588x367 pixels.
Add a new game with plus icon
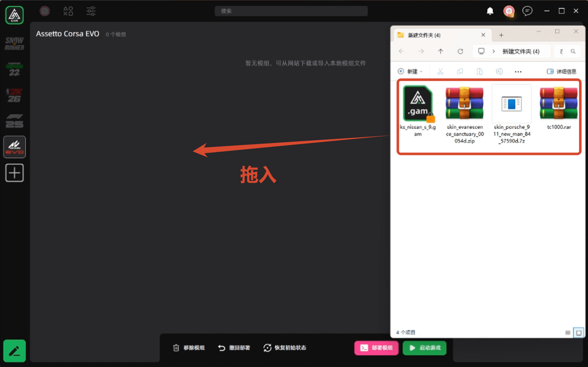click(14, 173)
